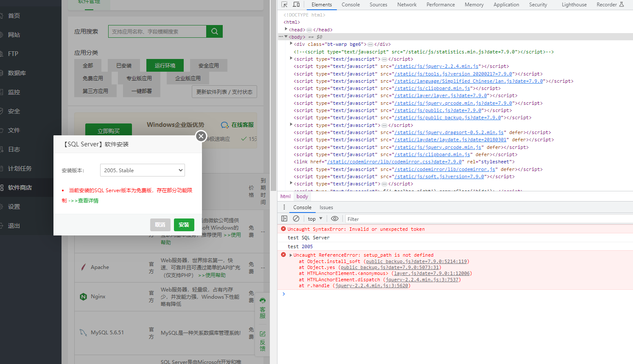Click the red error icon for ReferenceError
The height and width of the screenshot is (364, 633).
tap(283, 255)
